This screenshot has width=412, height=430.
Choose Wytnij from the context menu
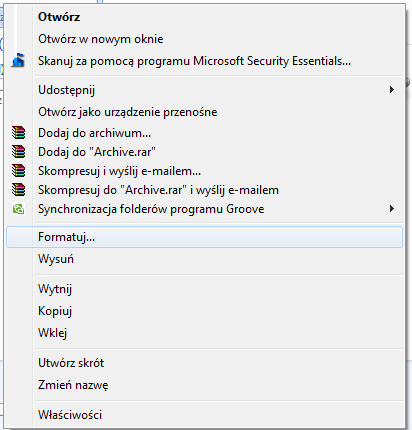(55, 289)
